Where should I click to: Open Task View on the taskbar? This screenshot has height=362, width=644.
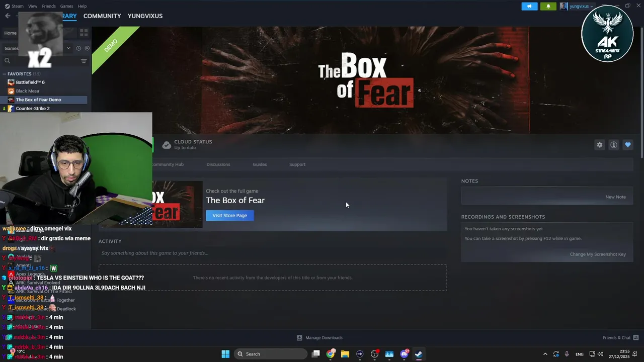pos(316,354)
